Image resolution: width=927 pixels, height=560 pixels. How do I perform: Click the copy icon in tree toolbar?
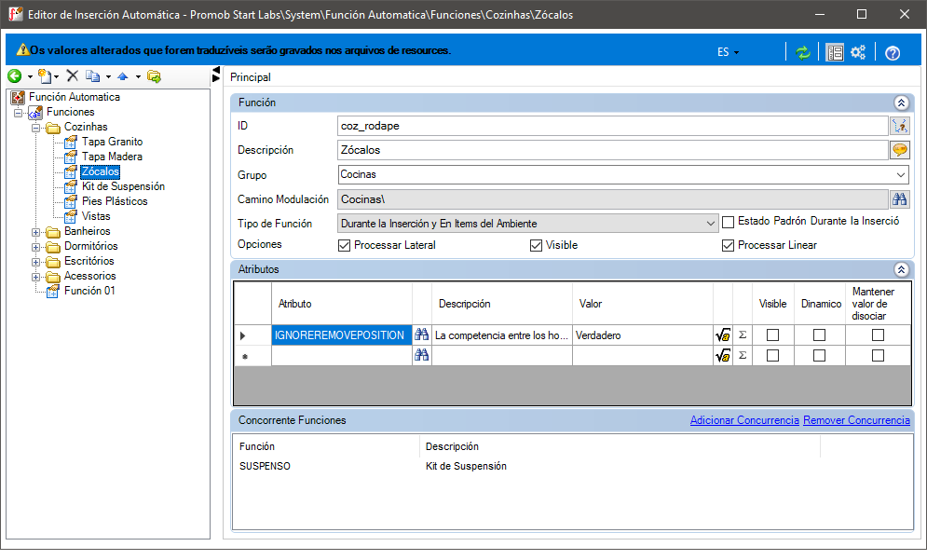pos(93,75)
